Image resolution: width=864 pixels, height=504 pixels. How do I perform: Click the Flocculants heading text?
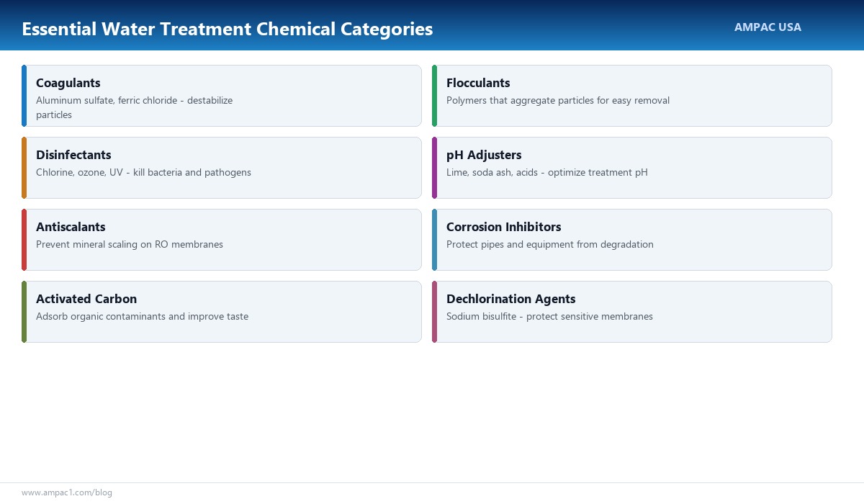[477, 83]
